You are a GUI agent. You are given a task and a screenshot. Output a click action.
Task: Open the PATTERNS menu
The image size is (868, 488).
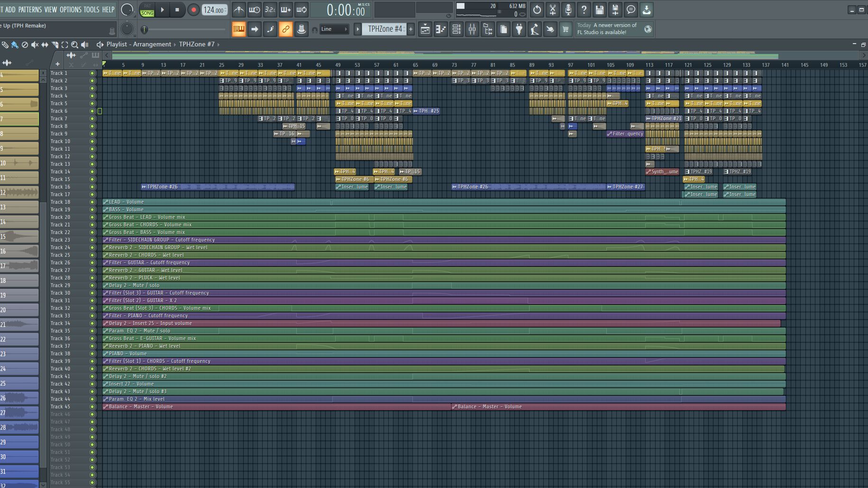click(x=30, y=9)
